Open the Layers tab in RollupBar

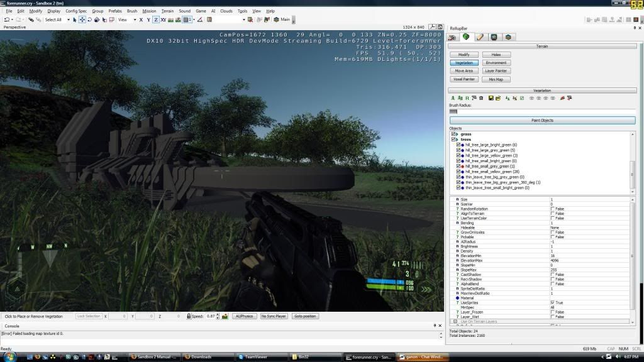(x=508, y=37)
